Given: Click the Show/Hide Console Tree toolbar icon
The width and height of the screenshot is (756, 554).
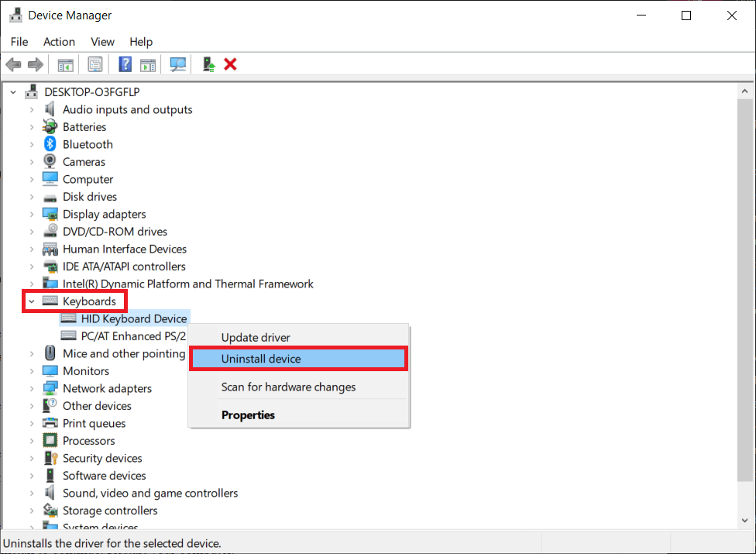Looking at the screenshot, I should point(65,64).
